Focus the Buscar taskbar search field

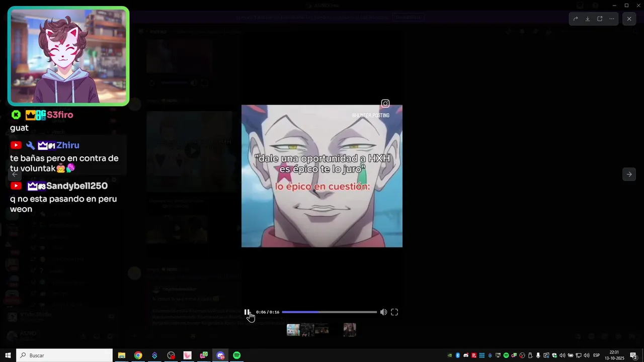64,355
